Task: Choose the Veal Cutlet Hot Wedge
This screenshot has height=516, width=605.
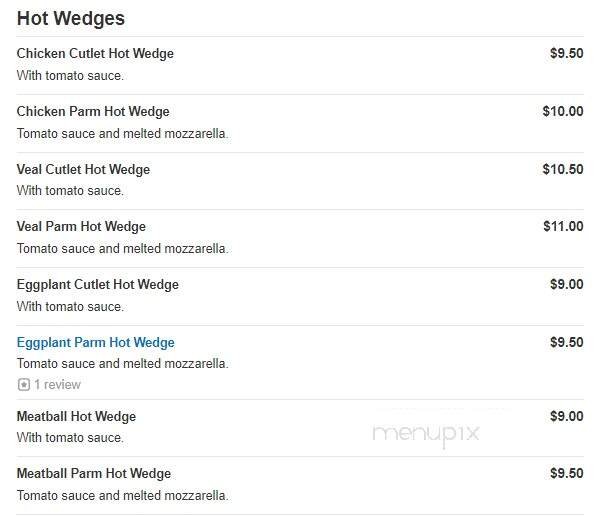Action: point(83,170)
